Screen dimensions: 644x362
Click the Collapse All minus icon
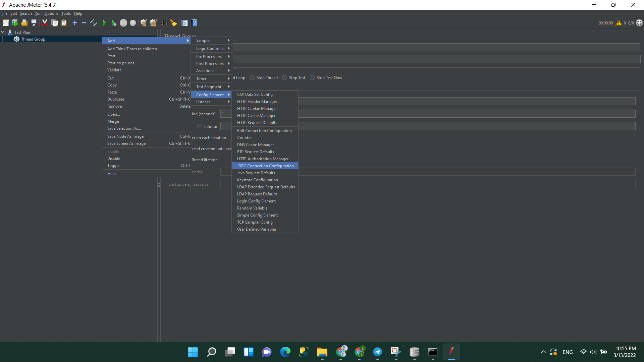point(84,23)
